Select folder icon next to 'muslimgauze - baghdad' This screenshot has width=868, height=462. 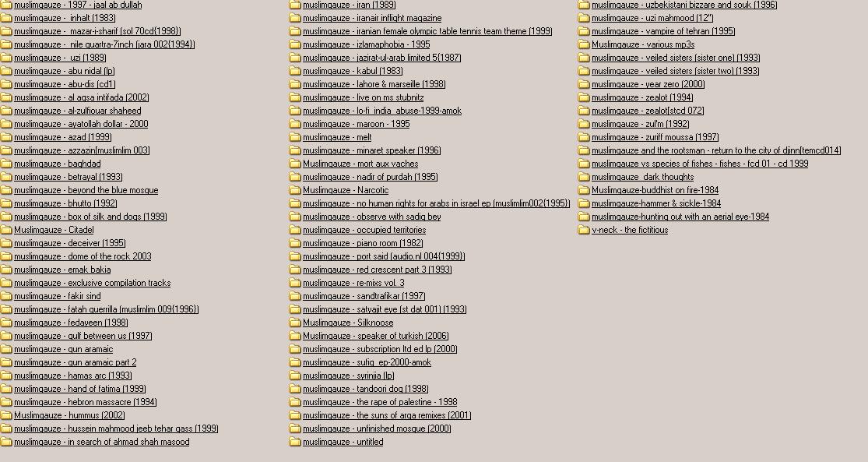tap(6, 164)
